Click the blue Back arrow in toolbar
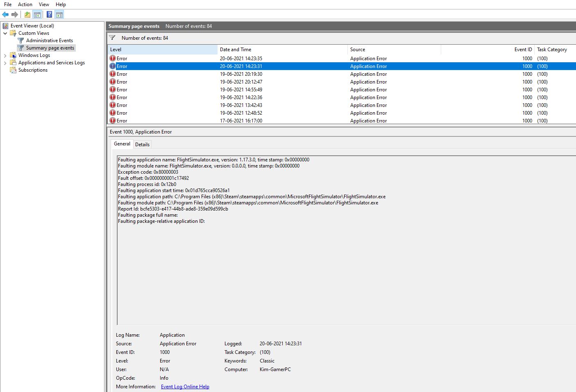 tap(5, 15)
